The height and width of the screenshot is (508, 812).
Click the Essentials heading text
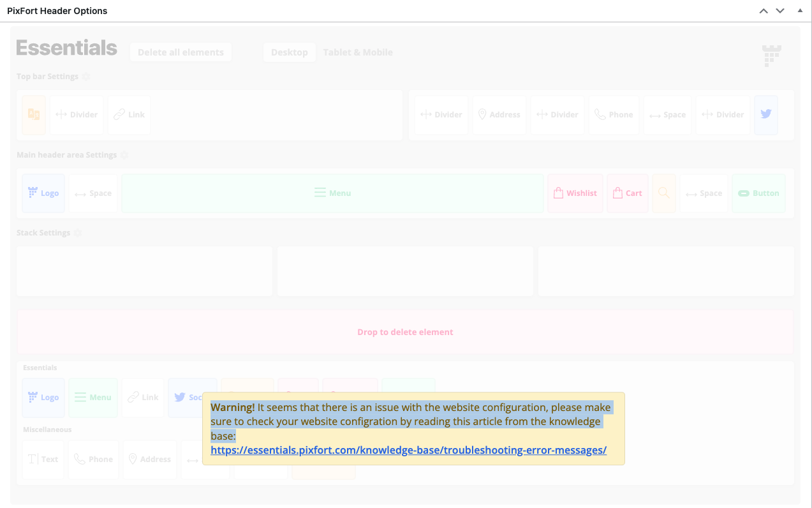66,49
